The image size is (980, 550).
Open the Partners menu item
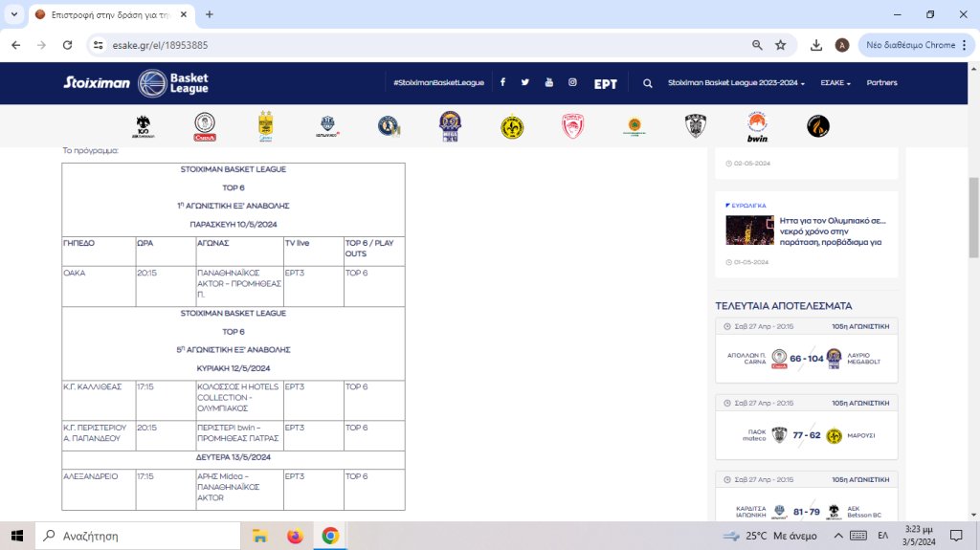pos(881,83)
